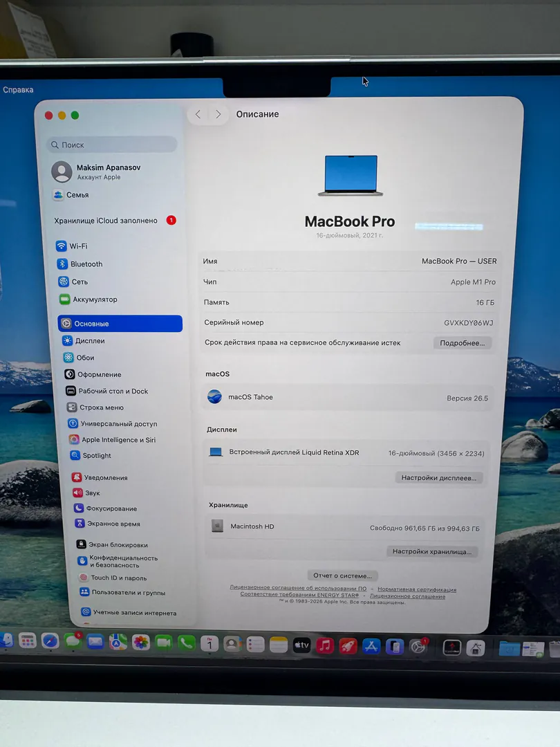
Task: Open Строка меню settings
Action: pyautogui.click(x=95, y=407)
